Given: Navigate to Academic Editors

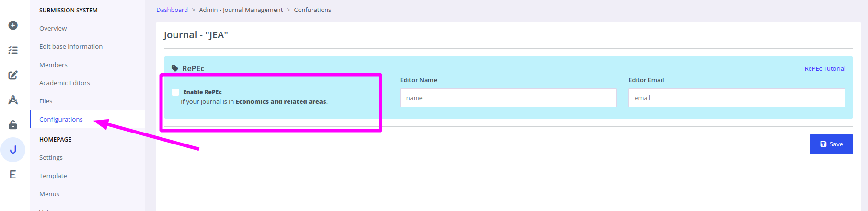Looking at the screenshot, I should pos(65,83).
